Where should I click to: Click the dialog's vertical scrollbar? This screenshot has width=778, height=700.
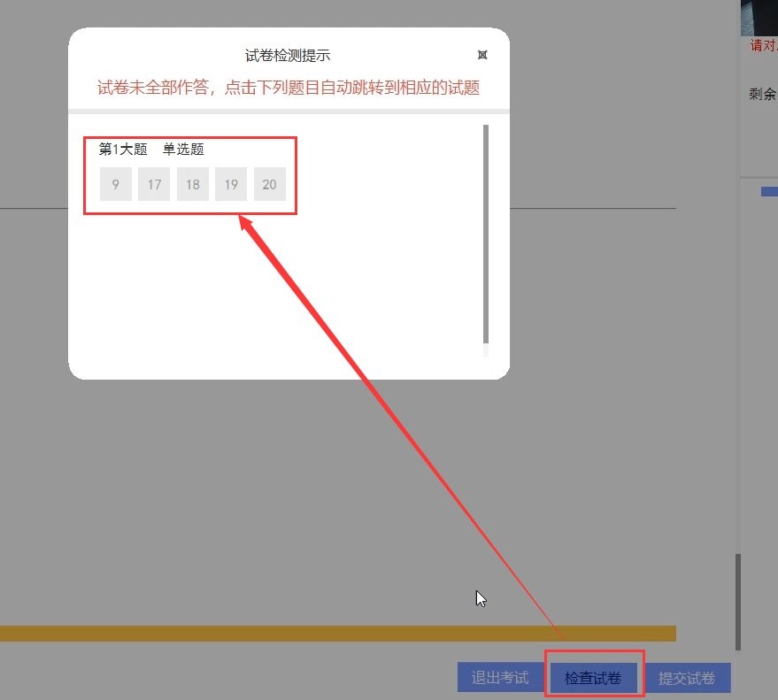pyautogui.click(x=486, y=235)
